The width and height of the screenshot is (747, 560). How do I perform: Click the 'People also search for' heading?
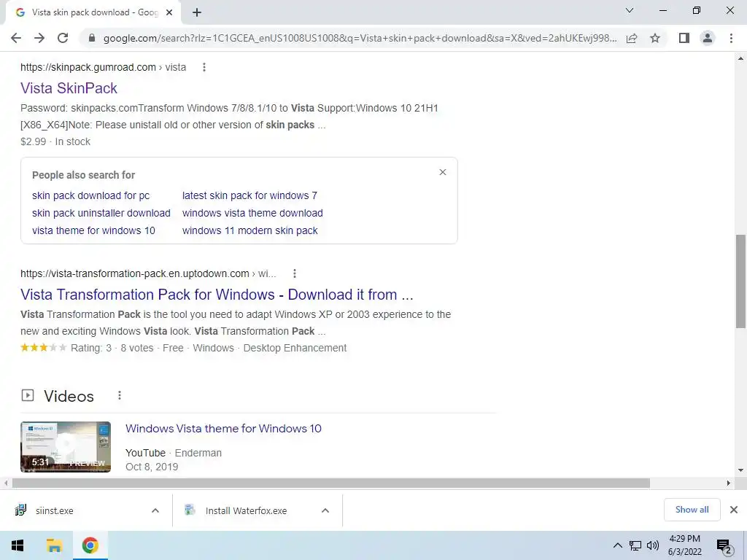coord(83,175)
